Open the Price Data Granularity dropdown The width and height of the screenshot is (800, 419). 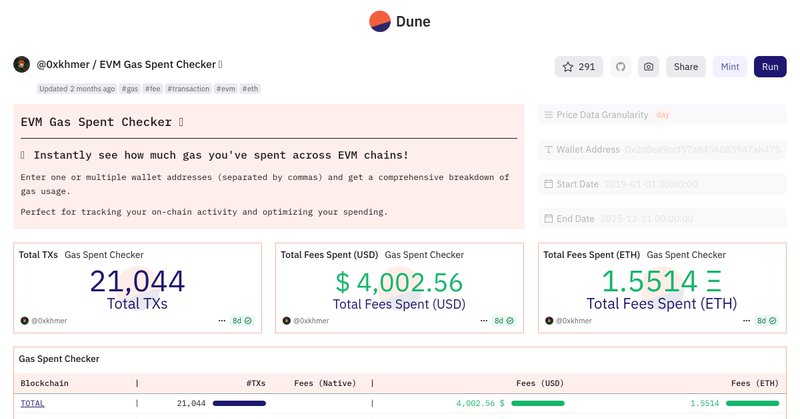(x=662, y=115)
